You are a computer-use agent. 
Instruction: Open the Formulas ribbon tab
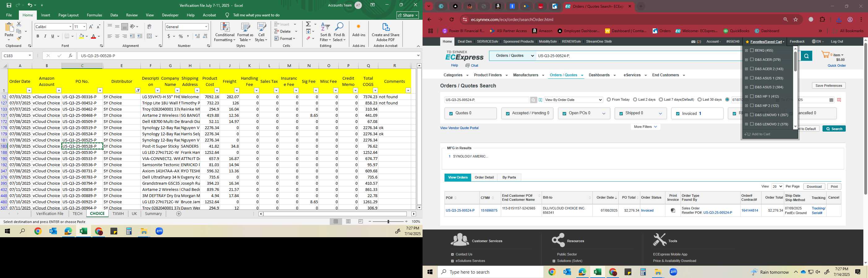94,15
